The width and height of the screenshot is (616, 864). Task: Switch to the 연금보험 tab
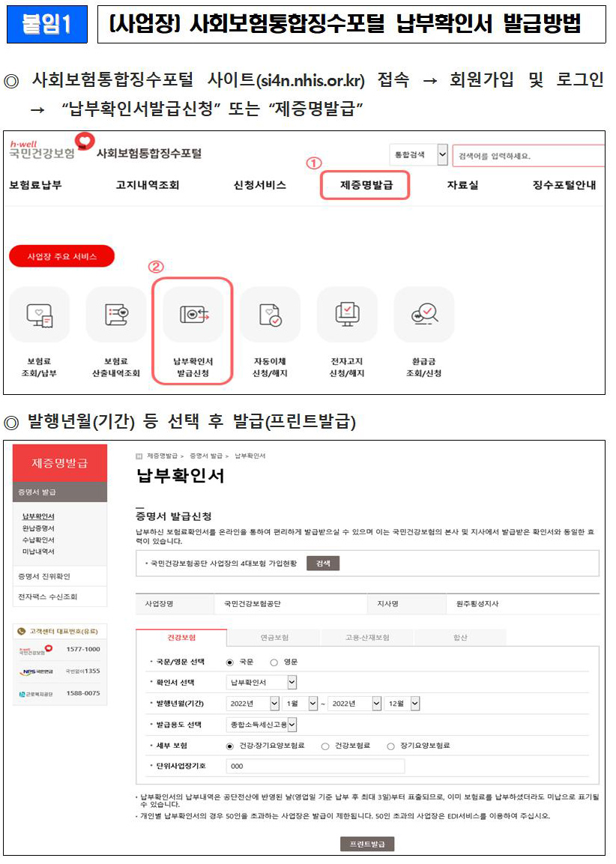click(x=274, y=638)
